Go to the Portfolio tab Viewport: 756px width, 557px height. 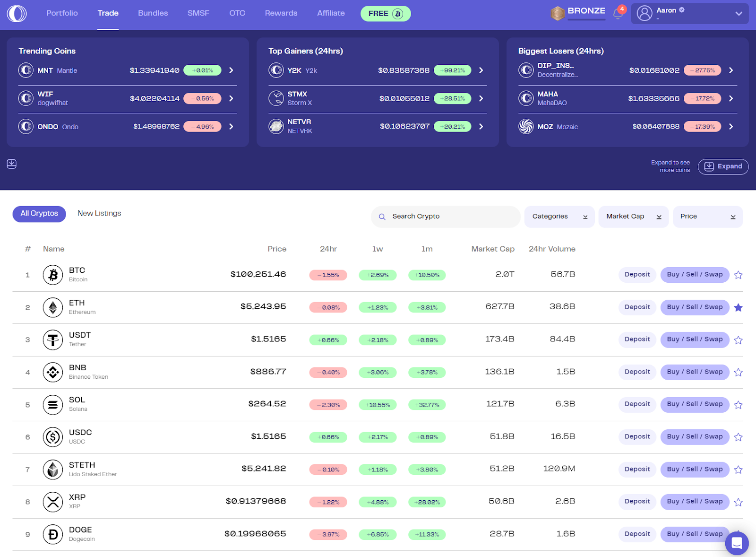pyautogui.click(x=62, y=13)
